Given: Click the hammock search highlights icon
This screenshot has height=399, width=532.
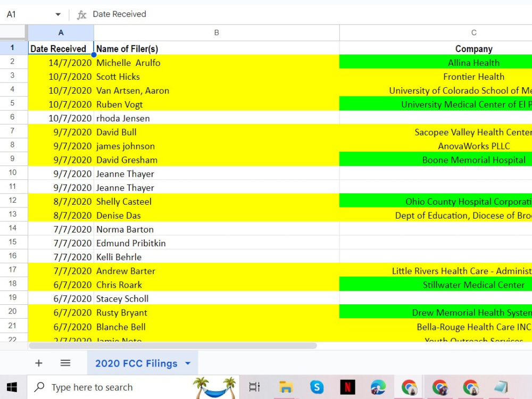Looking at the screenshot, I should [214, 387].
